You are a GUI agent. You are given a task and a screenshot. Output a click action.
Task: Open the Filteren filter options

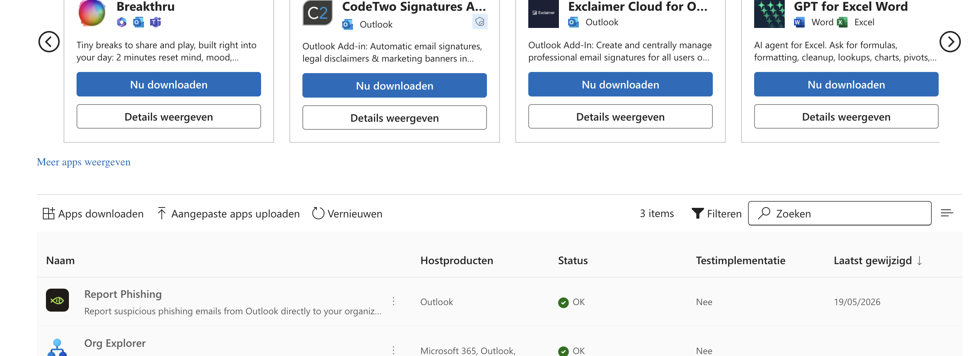click(717, 214)
